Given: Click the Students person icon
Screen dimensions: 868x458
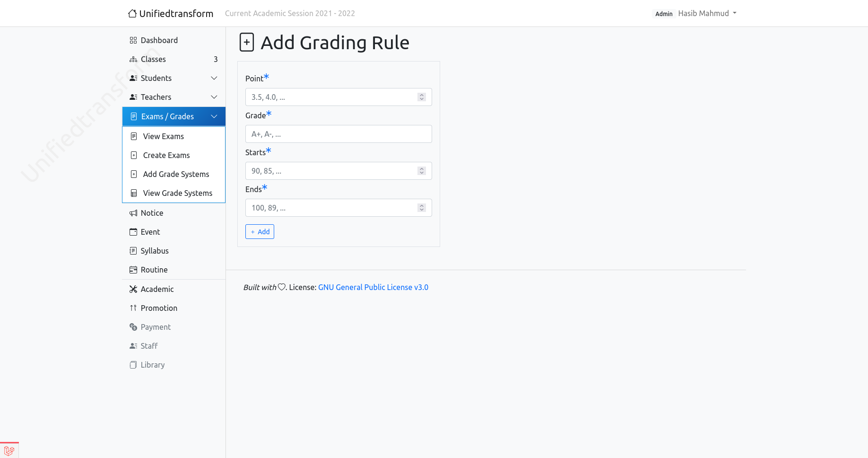Looking at the screenshot, I should point(133,78).
